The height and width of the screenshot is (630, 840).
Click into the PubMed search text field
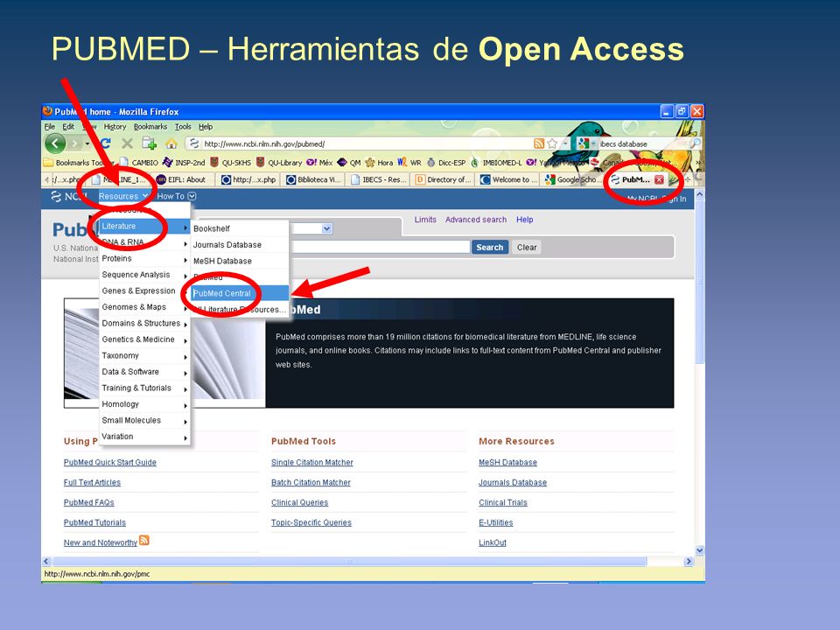tap(380, 247)
